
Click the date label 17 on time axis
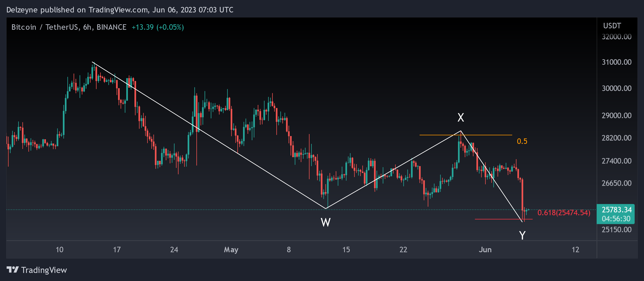click(117, 249)
